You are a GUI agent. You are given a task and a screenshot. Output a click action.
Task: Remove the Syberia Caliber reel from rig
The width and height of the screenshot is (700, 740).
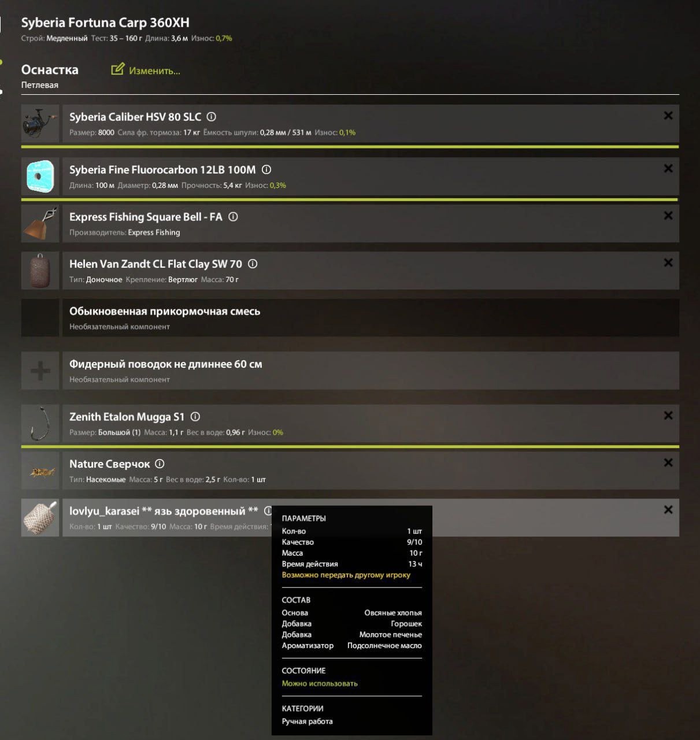pos(668,116)
